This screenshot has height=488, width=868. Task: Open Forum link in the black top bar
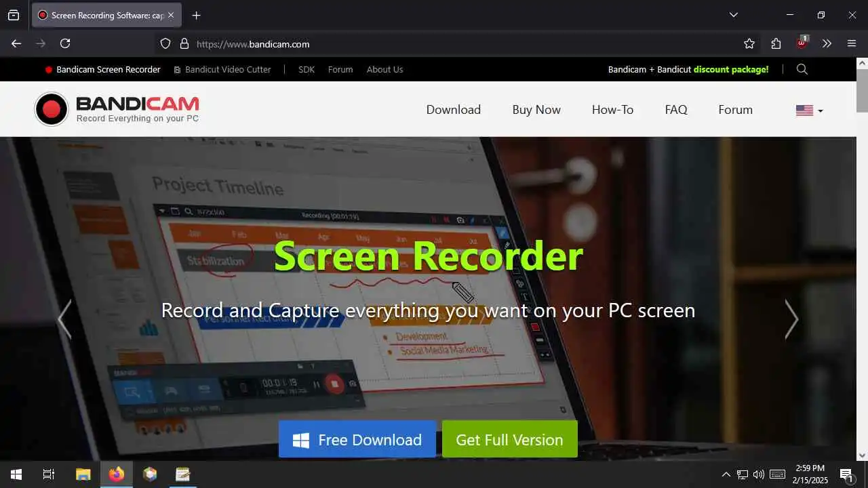click(x=340, y=69)
